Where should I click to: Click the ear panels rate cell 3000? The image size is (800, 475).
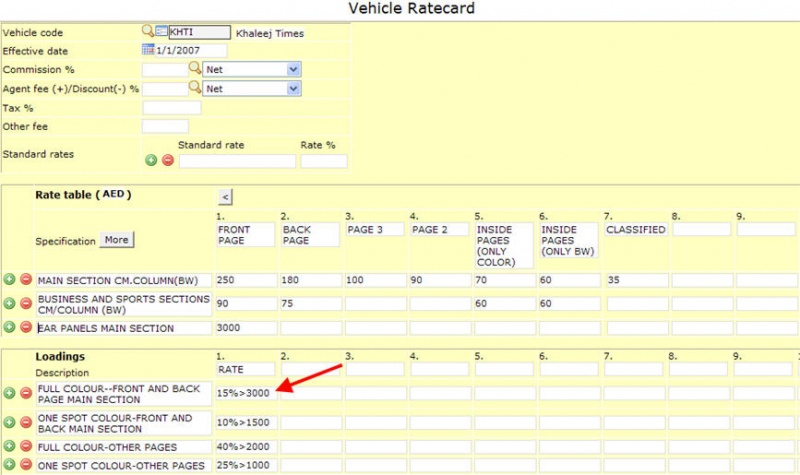click(246, 328)
